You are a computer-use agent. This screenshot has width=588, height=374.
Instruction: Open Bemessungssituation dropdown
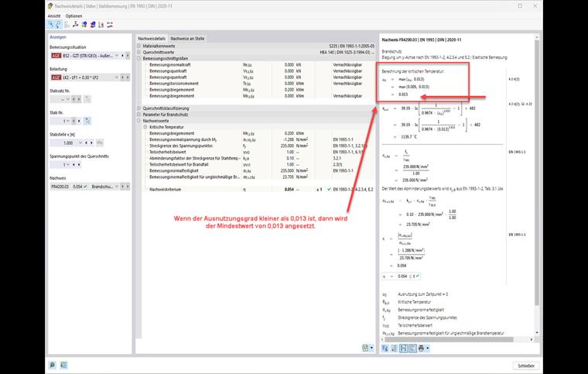[x=117, y=56]
